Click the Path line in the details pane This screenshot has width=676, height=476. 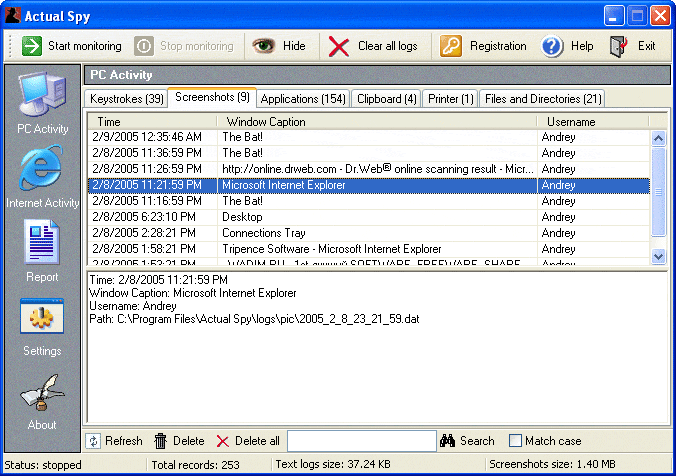click(254, 319)
